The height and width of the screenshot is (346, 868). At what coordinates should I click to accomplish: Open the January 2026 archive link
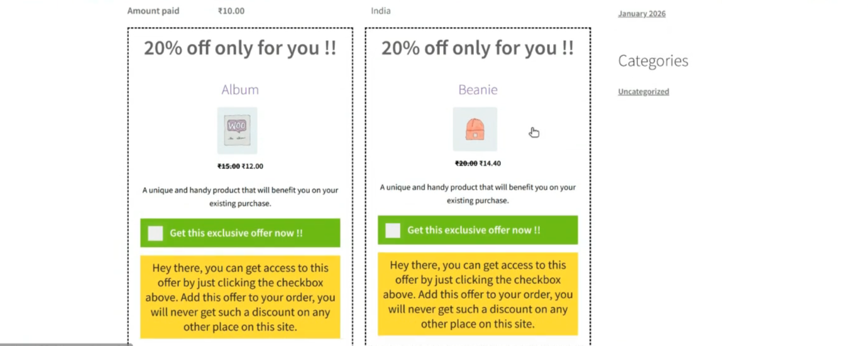pyautogui.click(x=642, y=14)
